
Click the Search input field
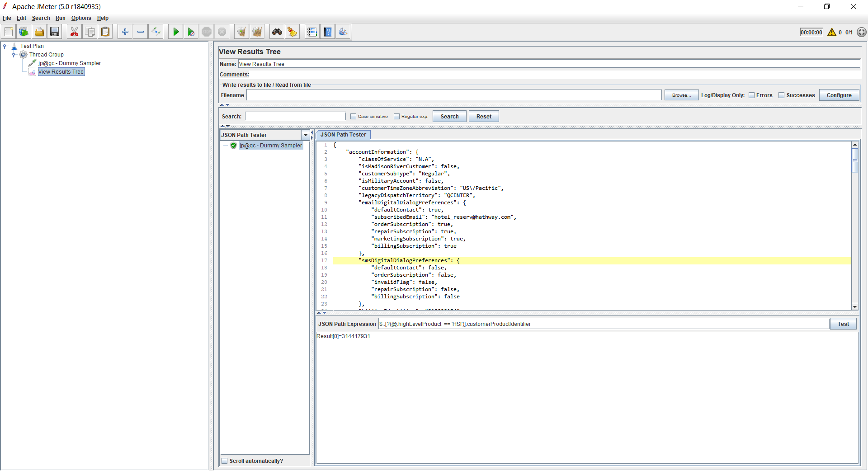(x=295, y=116)
